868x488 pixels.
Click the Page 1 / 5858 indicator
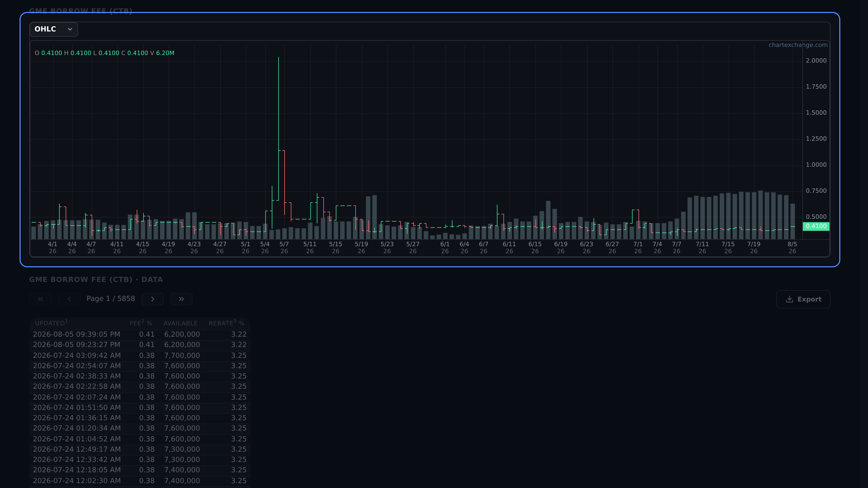coord(111,299)
